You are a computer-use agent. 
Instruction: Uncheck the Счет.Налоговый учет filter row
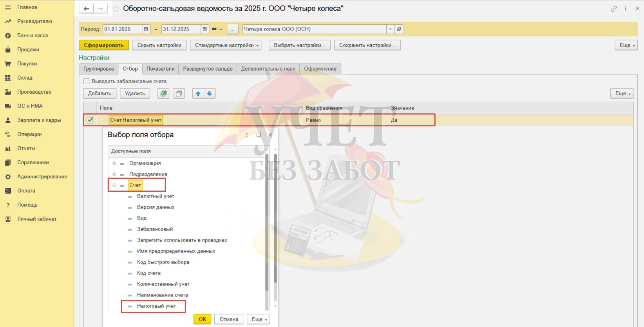pyautogui.click(x=90, y=120)
